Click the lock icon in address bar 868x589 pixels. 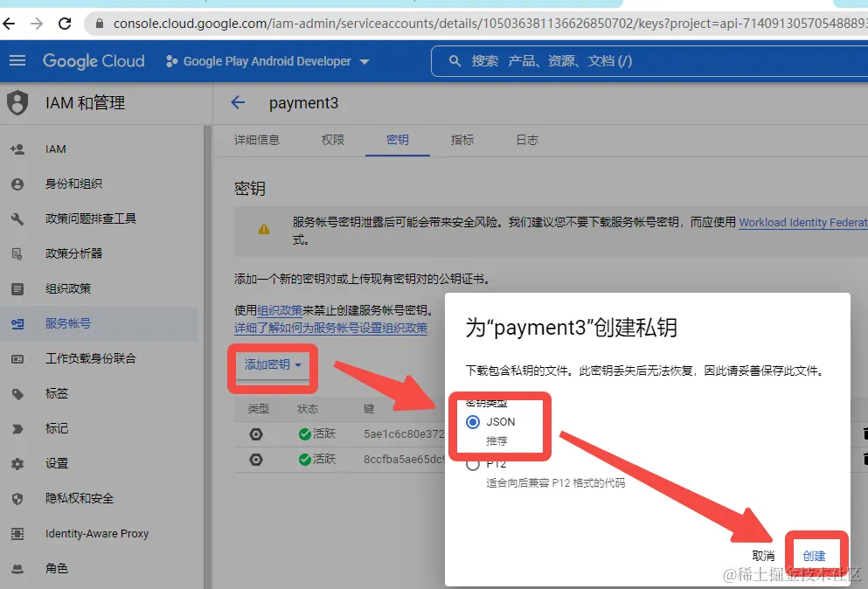(x=100, y=24)
